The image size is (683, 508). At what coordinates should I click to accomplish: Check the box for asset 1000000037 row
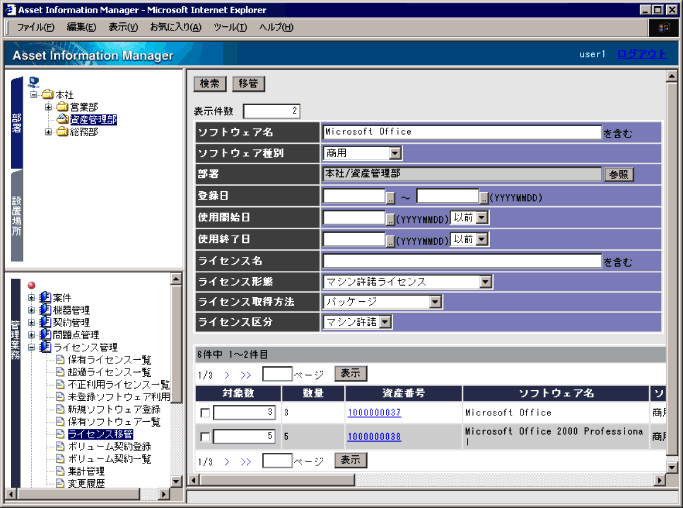[x=205, y=413]
